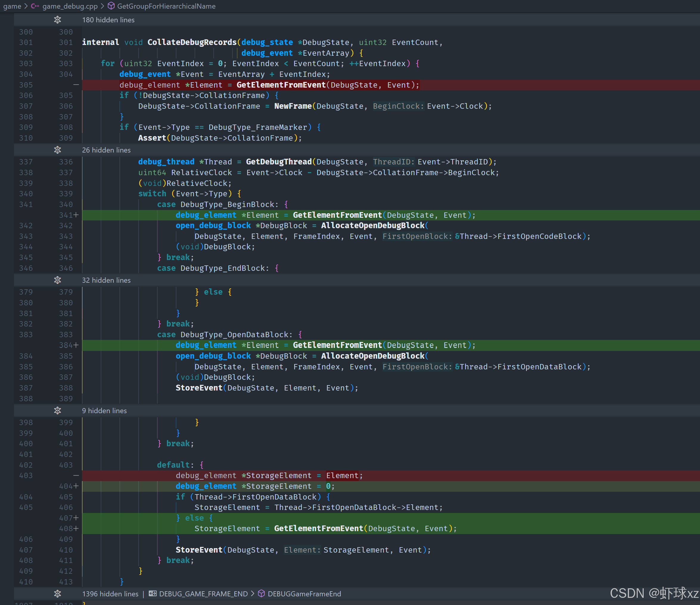Click unfold icon beside 1396 hidden lines

coord(58,593)
